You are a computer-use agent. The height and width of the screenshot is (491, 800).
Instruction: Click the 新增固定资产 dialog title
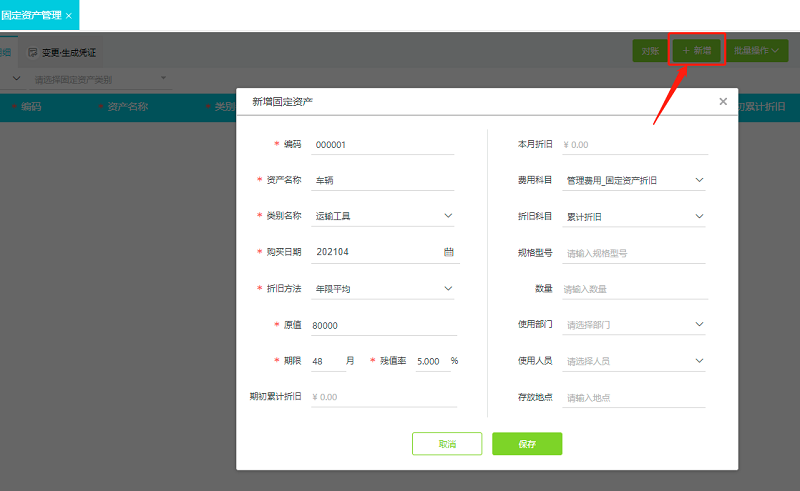[282, 102]
